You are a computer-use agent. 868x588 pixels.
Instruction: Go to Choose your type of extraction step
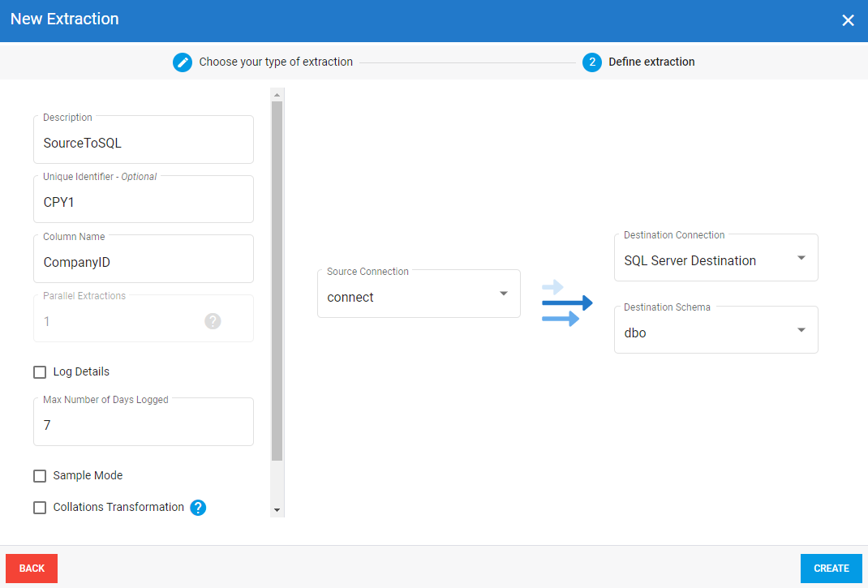276,62
